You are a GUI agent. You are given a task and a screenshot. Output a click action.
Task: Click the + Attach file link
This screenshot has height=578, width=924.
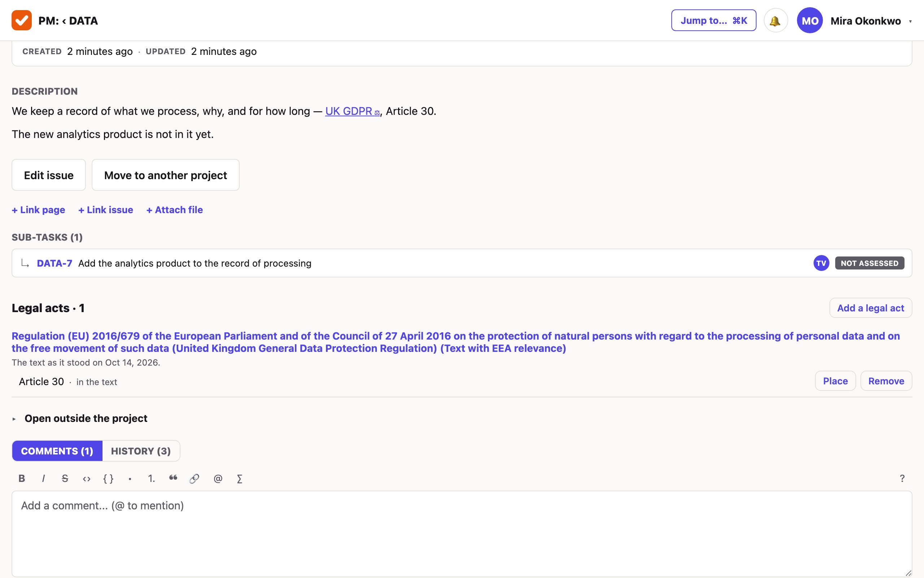click(x=175, y=210)
